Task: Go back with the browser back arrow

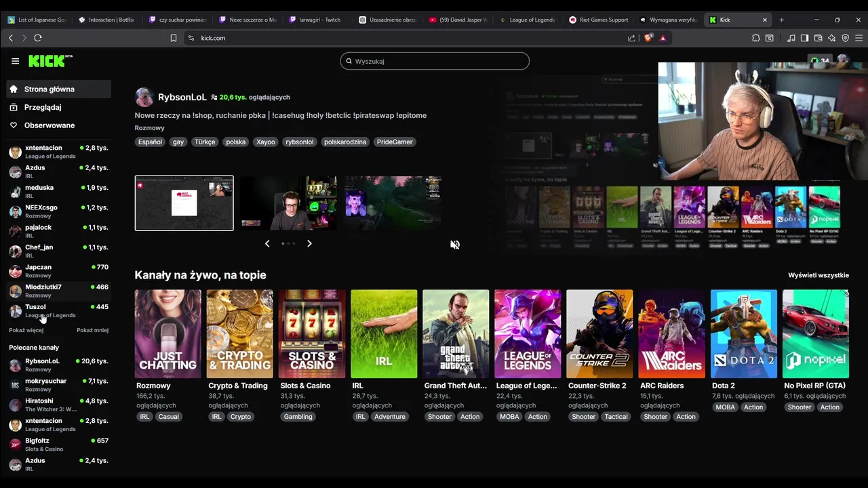Action: pyautogui.click(x=11, y=38)
